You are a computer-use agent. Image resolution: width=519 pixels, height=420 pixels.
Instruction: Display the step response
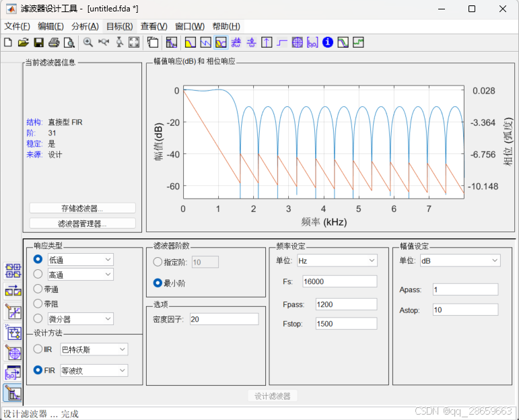pos(282,42)
